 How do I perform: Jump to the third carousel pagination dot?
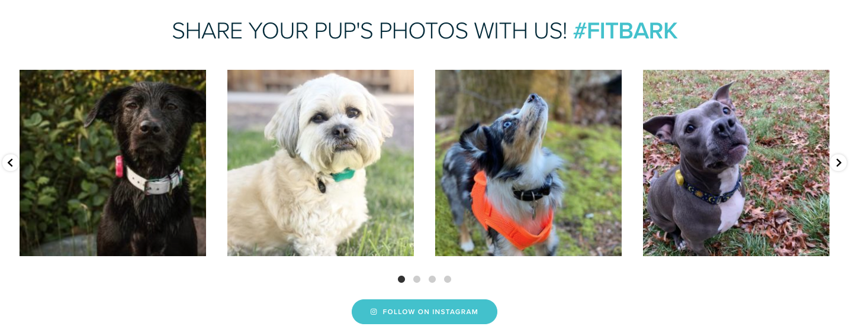432,279
